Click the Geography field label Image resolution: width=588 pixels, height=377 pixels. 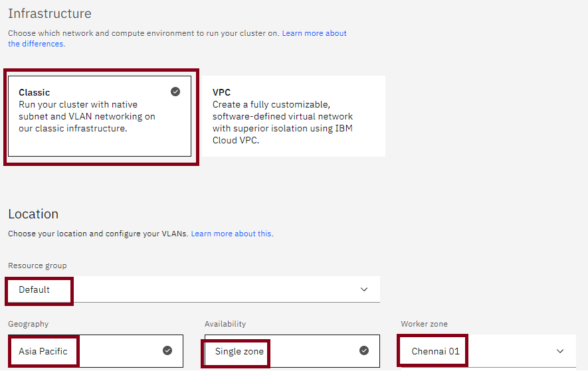point(28,324)
